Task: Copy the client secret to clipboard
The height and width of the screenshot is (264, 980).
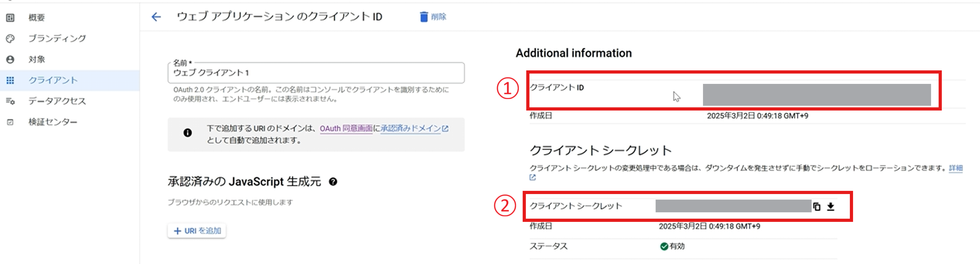Action: click(x=817, y=206)
